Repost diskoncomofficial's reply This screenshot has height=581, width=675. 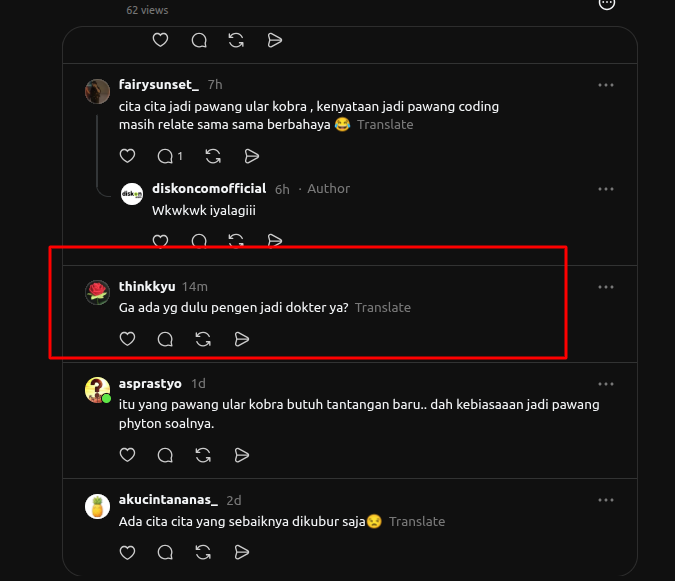(236, 241)
